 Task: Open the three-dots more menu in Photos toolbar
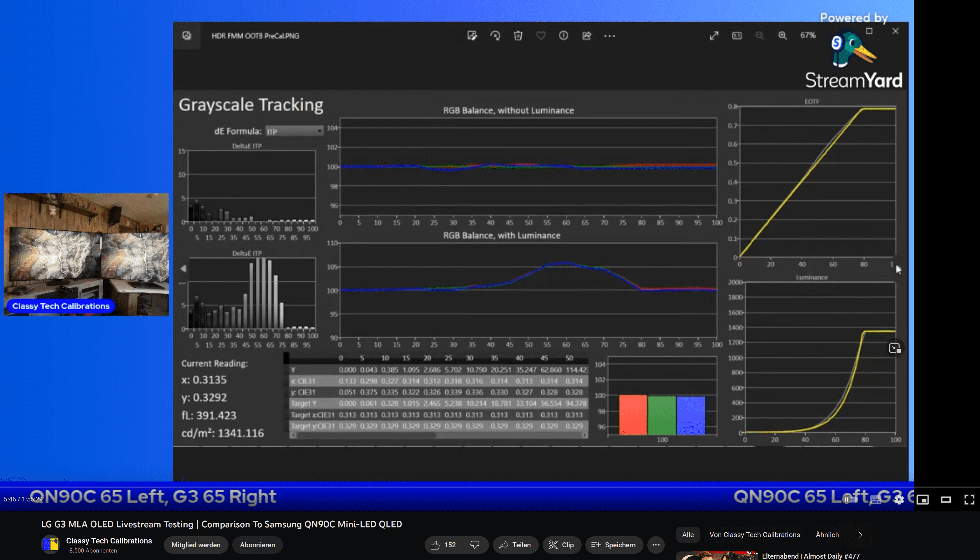point(609,36)
